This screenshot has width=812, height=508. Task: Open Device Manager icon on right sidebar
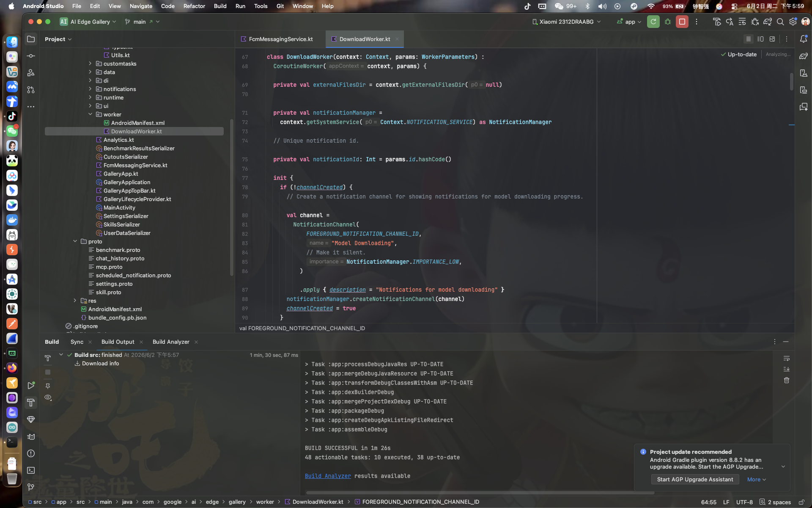(804, 73)
